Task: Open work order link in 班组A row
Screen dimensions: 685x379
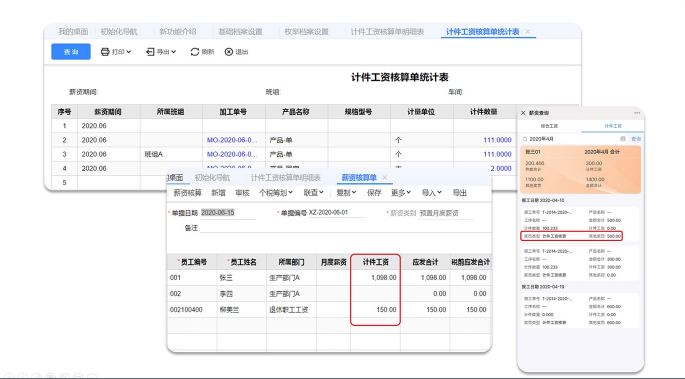Action: (232, 154)
